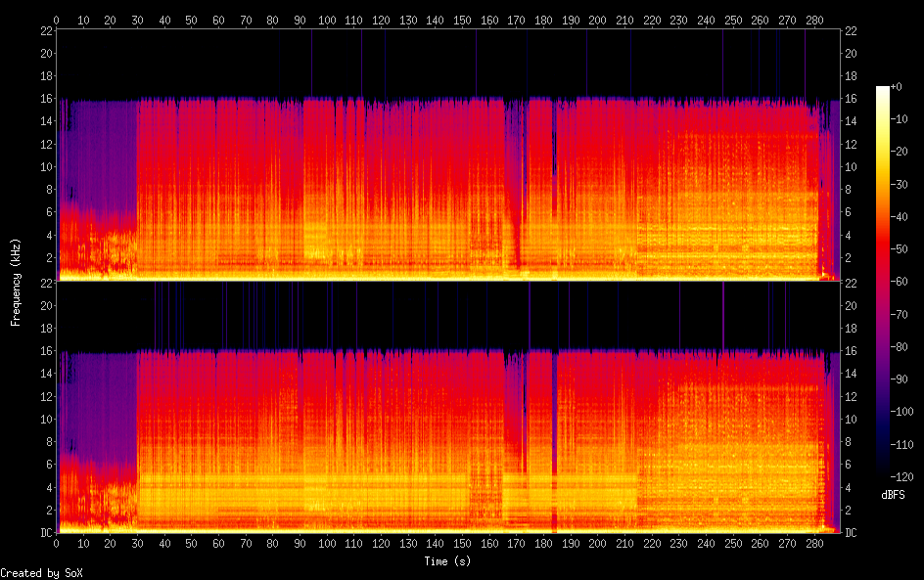Screen dimensions: 924x580
Task: Click the 'DC' label on the right frequency axis
Action: (x=851, y=532)
